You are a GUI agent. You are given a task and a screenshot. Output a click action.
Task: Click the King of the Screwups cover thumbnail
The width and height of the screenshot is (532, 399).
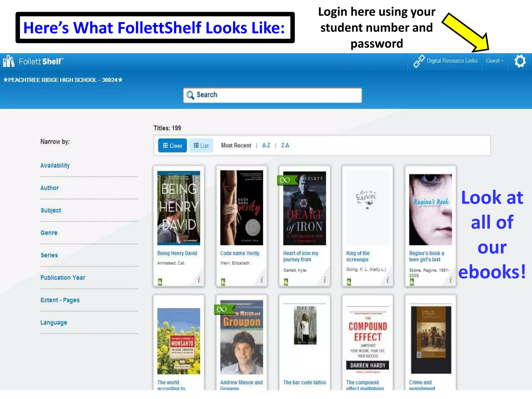coord(368,208)
